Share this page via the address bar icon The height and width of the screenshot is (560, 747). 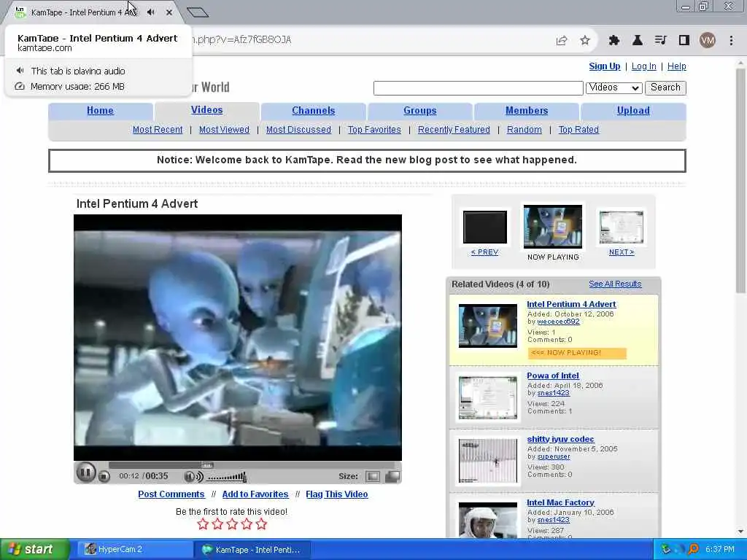(x=562, y=41)
